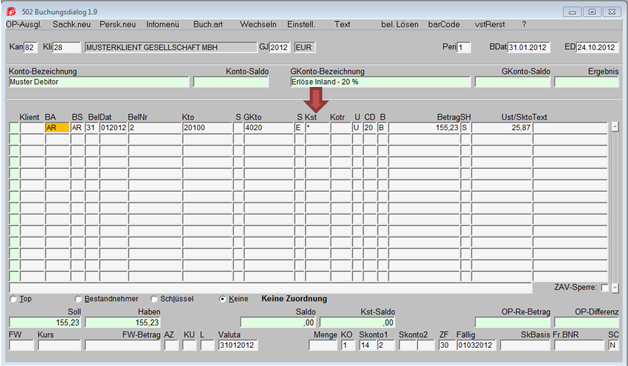The height and width of the screenshot is (366, 628).
Task: Click the red app icon in title bar
Action: (11, 12)
